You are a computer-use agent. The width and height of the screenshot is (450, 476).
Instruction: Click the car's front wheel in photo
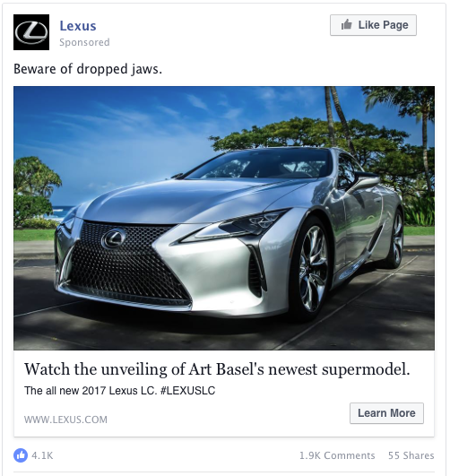coord(312,269)
